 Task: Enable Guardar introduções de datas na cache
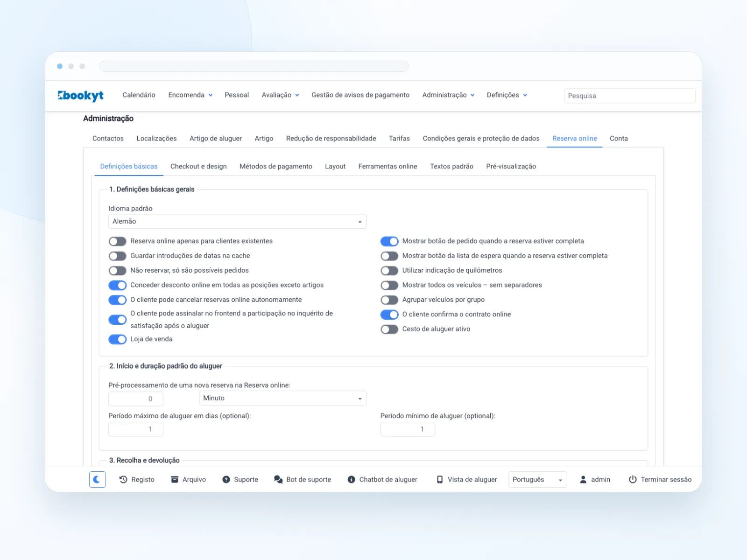(x=118, y=256)
